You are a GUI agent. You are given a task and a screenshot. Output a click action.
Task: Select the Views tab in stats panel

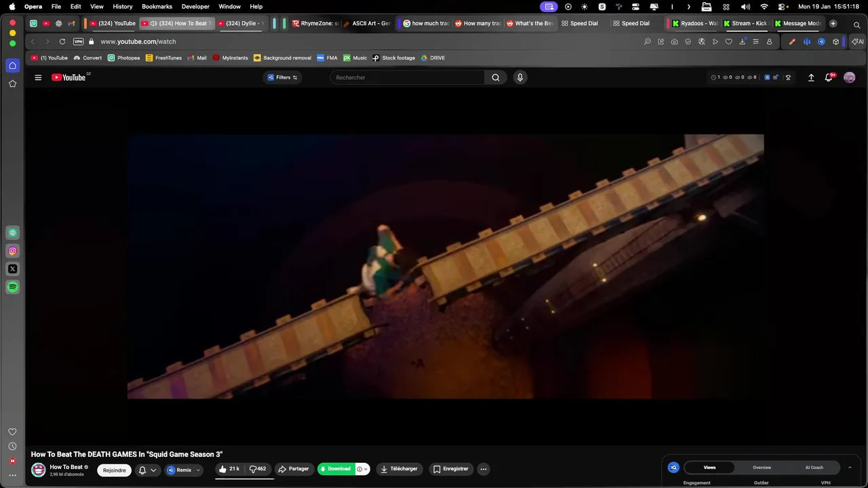pyautogui.click(x=709, y=467)
